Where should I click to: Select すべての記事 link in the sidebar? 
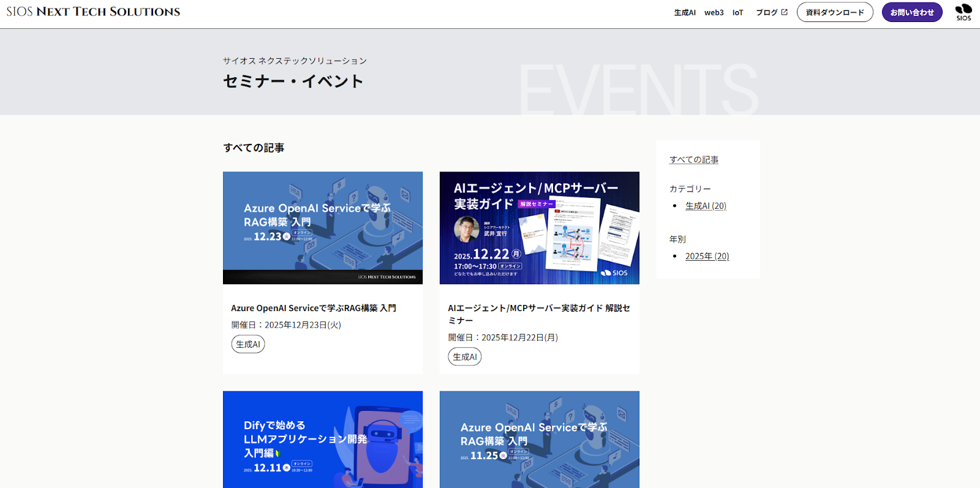[694, 160]
